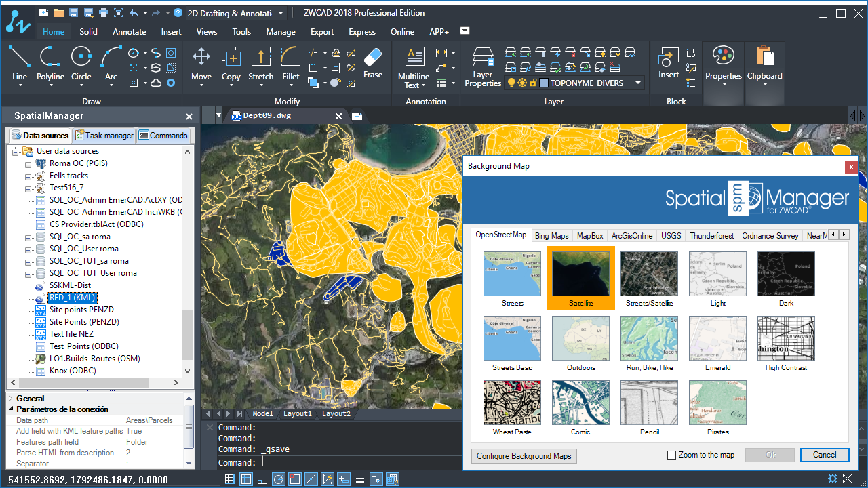Click the Save icon in quick access toolbar

73,13
